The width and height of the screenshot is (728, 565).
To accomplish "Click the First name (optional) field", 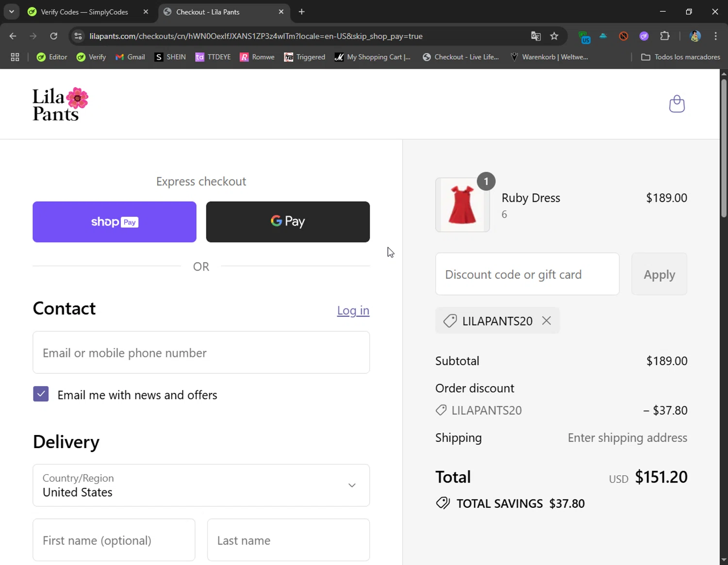I will click(x=114, y=540).
